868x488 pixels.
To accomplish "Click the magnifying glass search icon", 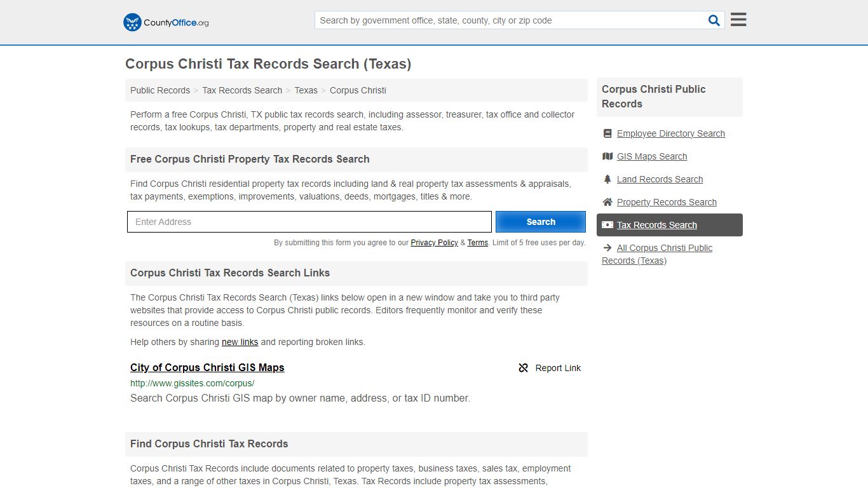I will coord(714,20).
